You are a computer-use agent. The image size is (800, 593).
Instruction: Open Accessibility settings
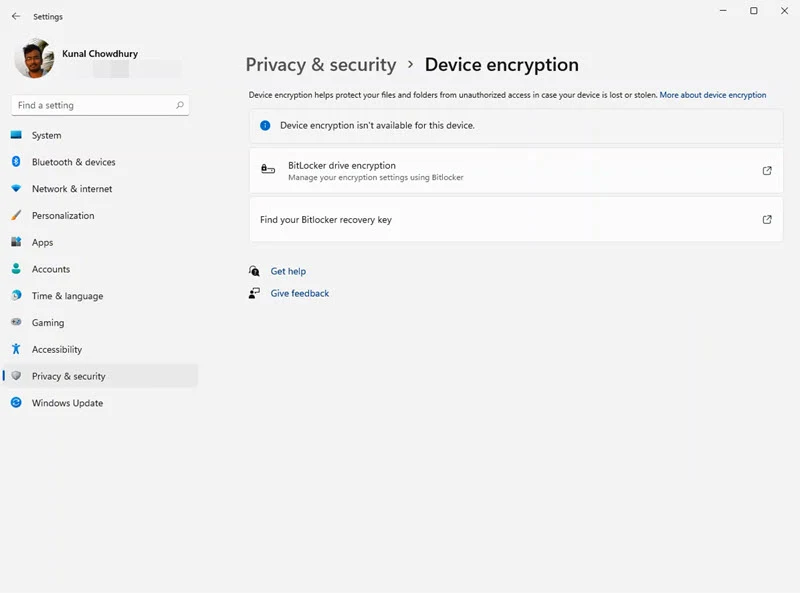pyautogui.click(x=57, y=350)
